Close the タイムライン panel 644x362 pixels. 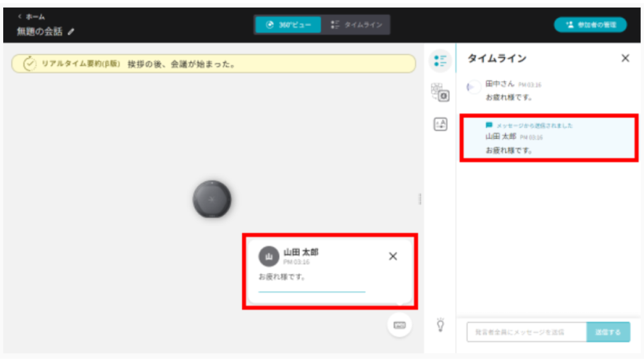click(625, 58)
